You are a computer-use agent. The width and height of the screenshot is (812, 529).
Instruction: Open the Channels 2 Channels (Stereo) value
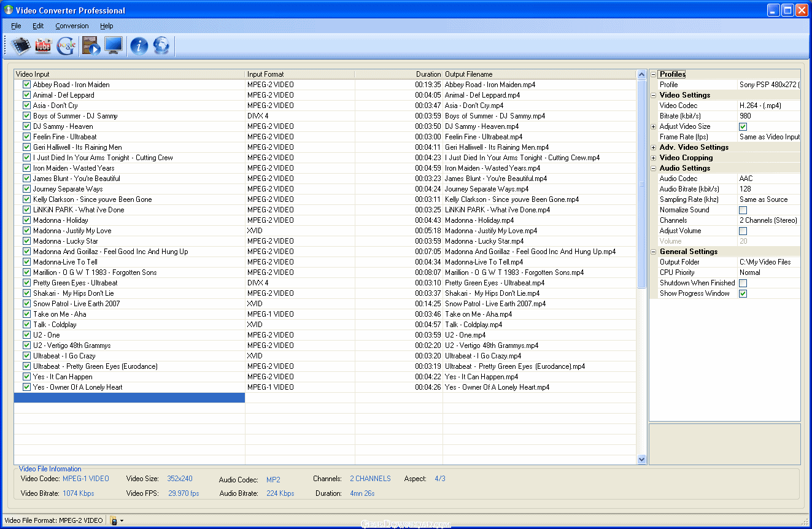[x=769, y=220]
